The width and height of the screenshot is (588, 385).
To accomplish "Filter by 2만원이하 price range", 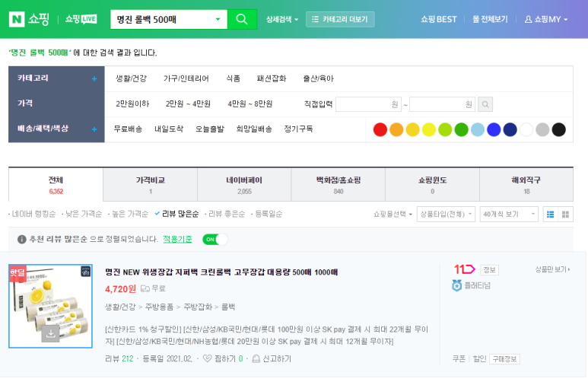I will pos(132,103).
